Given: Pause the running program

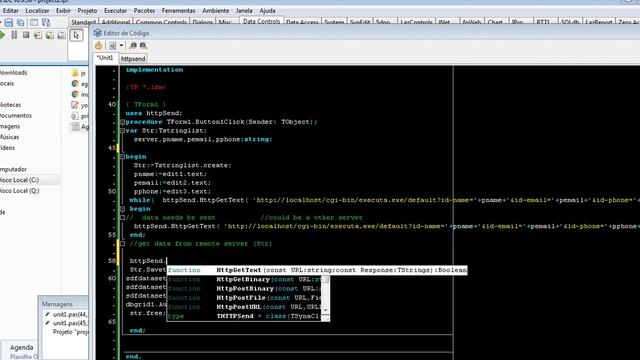Looking at the screenshot, I should click(x=14, y=35).
